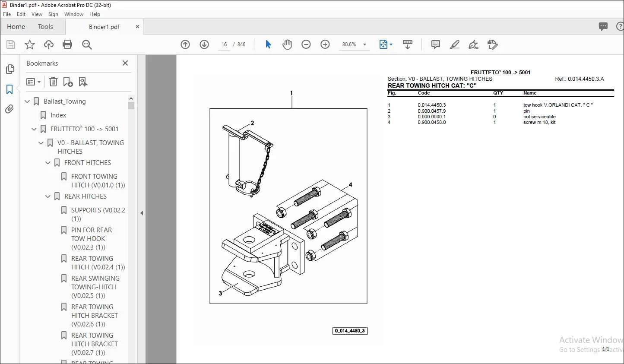The width and height of the screenshot is (624, 364).
Task: Open REAR TOWING HITCH BRACKET (V0.02.6) bookmark
Action: 95,316
